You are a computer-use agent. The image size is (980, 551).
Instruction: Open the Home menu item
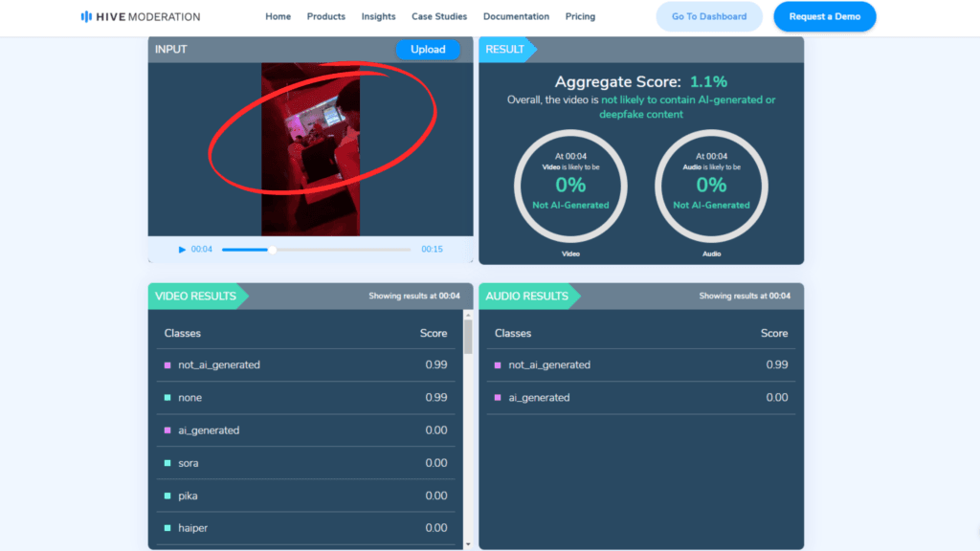point(278,16)
